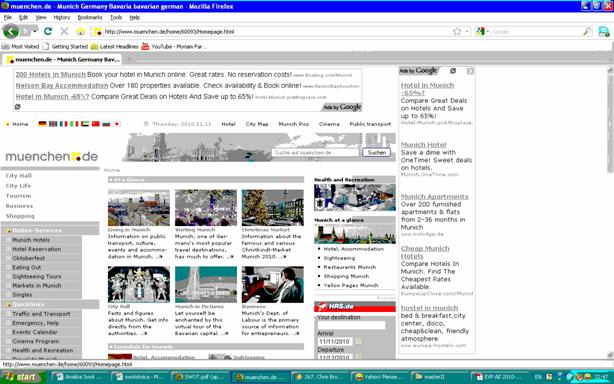Select the Chinese flag language icon
Screen dimensions: 614x384
coord(96,124)
